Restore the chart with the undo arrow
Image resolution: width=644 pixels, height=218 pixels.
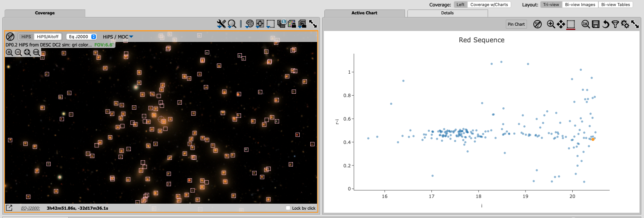(x=605, y=24)
